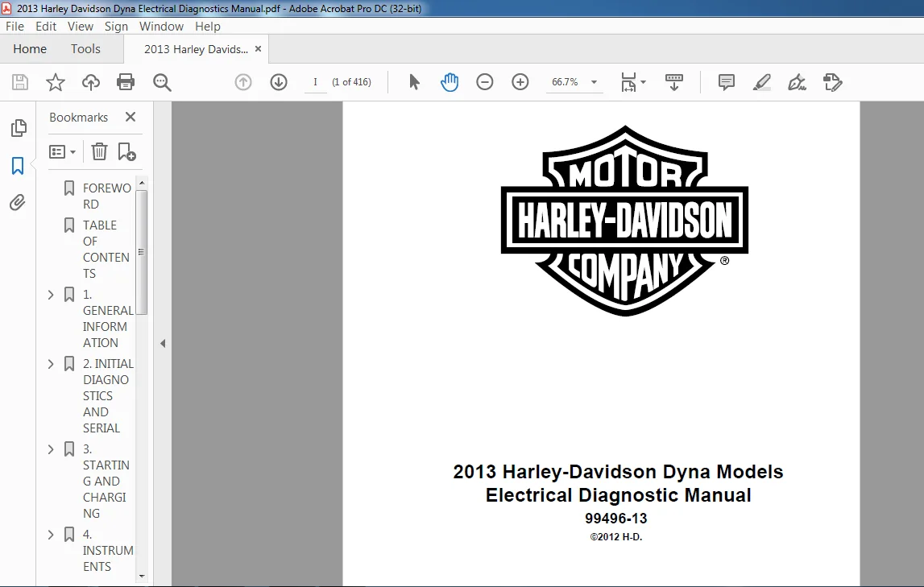Click the 99496-13 part number text

tap(615, 519)
